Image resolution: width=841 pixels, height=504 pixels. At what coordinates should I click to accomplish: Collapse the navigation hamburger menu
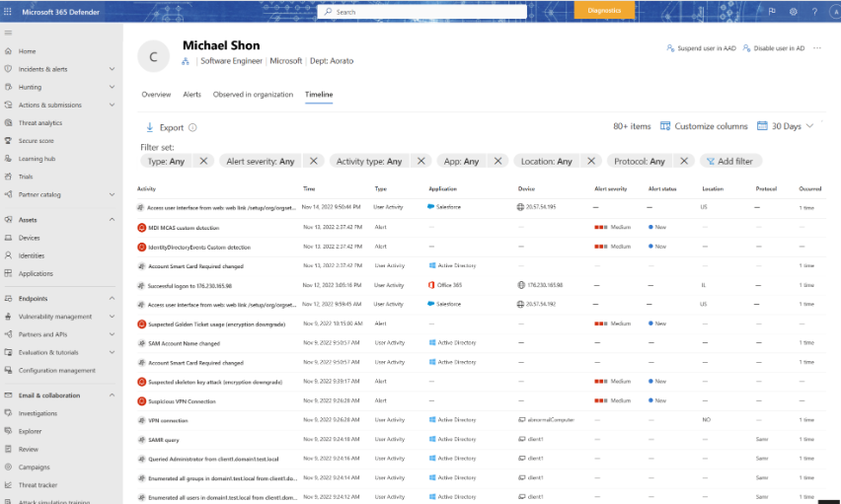tap(8, 33)
